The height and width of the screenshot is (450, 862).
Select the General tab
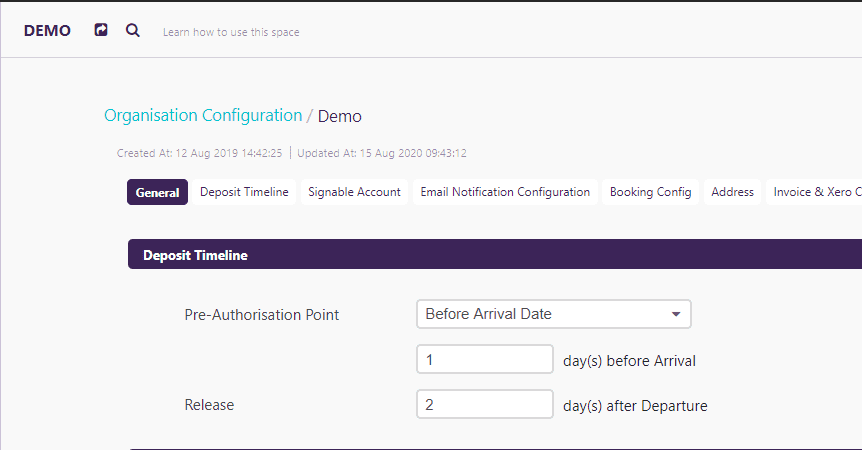pyautogui.click(x=157, y=192)
